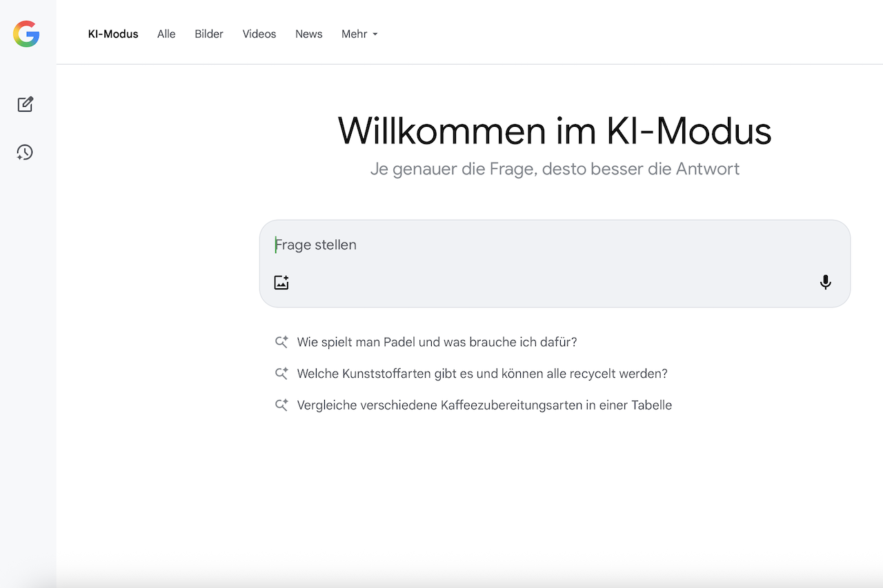Click the Willkommen im KI-Modus heading
The width and height of the screenshot is (883, 588).
555,131
